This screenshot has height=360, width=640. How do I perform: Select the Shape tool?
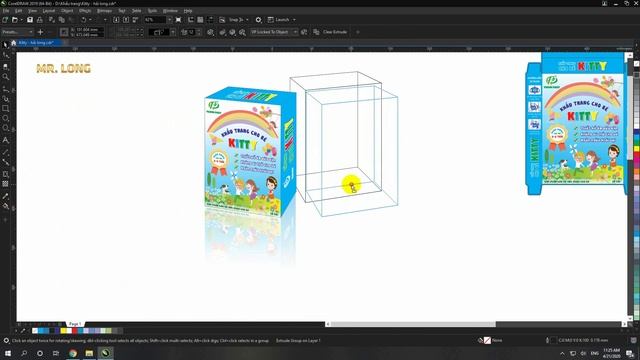[5, 55]
